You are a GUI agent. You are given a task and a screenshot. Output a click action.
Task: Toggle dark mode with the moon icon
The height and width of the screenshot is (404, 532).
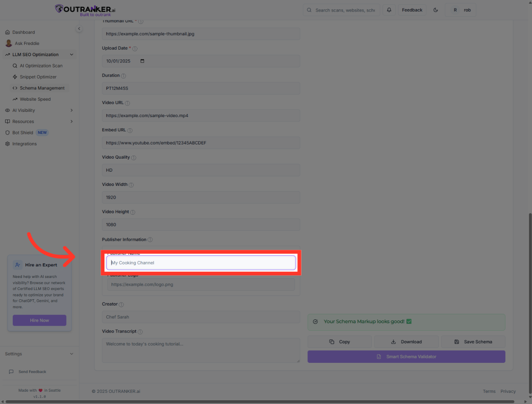pos(435,10)
